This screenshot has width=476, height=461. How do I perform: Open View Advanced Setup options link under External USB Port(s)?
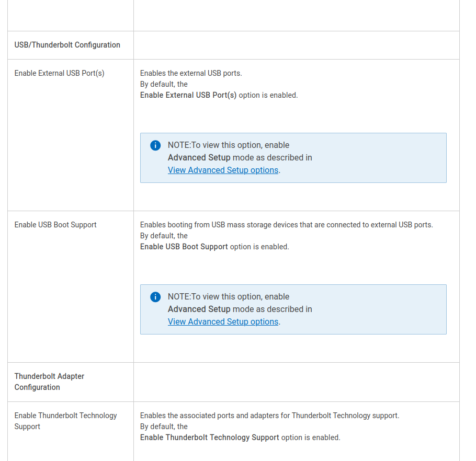coord(223,170)
